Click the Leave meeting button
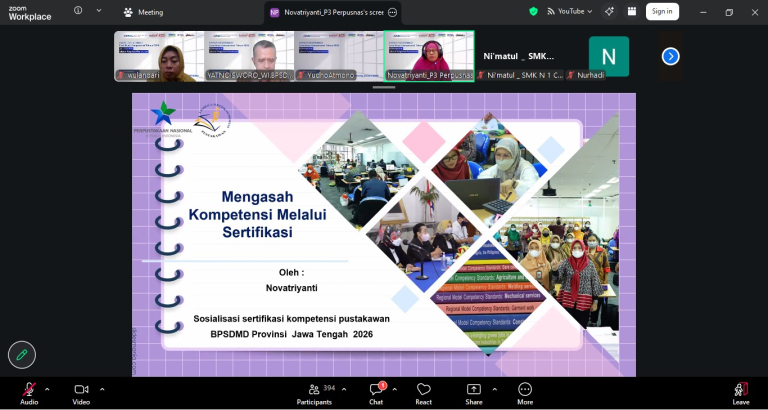Viewport: 768px width, 410px height. click(741, 393)
